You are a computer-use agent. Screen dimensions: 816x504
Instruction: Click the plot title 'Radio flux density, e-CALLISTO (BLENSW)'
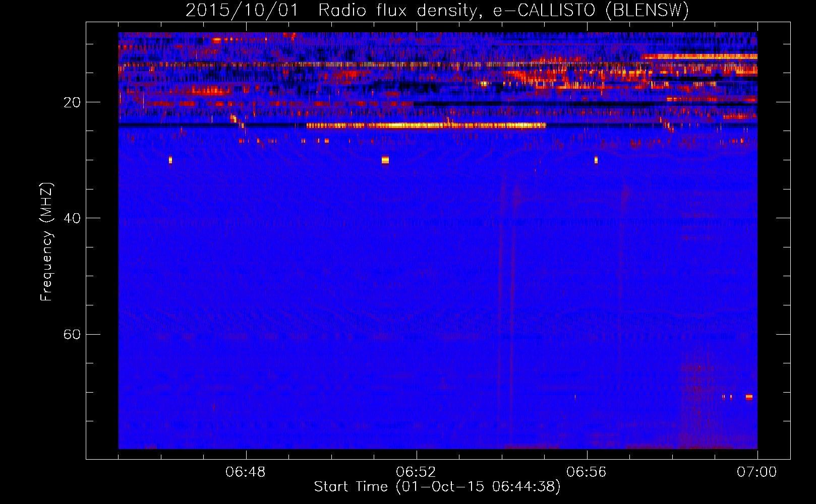pyautogui.click(x=503, y=10)
